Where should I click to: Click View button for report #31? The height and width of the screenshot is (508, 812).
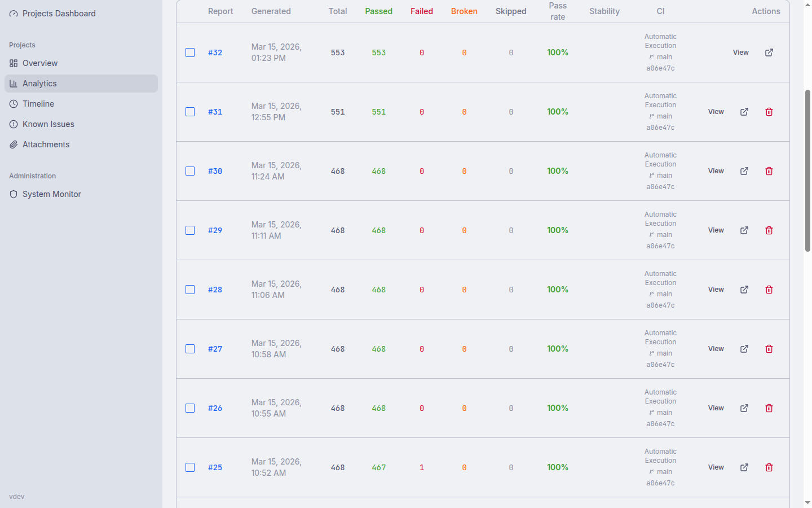pyautogui.click(x=716, y=112)
